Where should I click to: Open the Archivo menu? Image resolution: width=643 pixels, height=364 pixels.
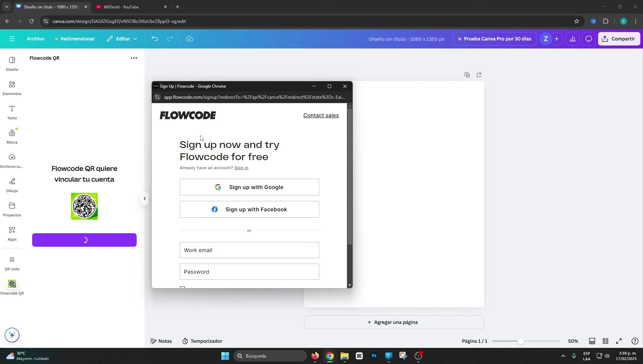coord(35,39)
